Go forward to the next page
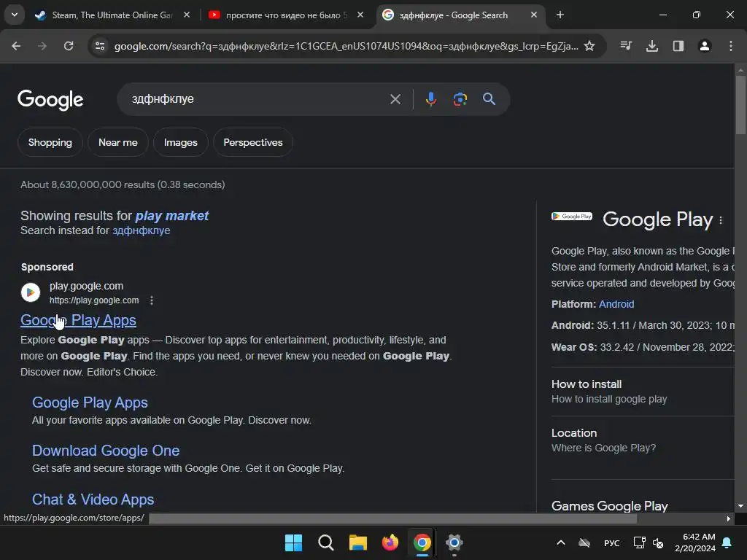The height and width of the screenshot is (560, 747). click(x=42, y=46)
